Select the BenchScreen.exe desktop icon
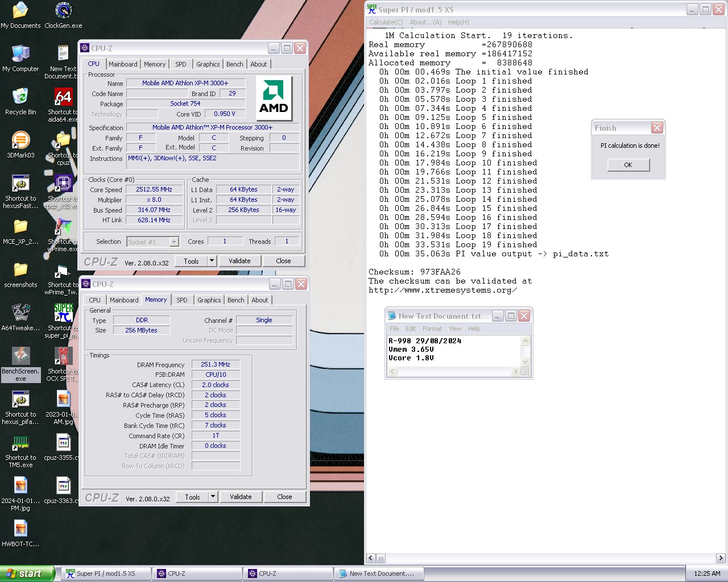The height and width of the screenshot is (582, 728). point(20,364)
